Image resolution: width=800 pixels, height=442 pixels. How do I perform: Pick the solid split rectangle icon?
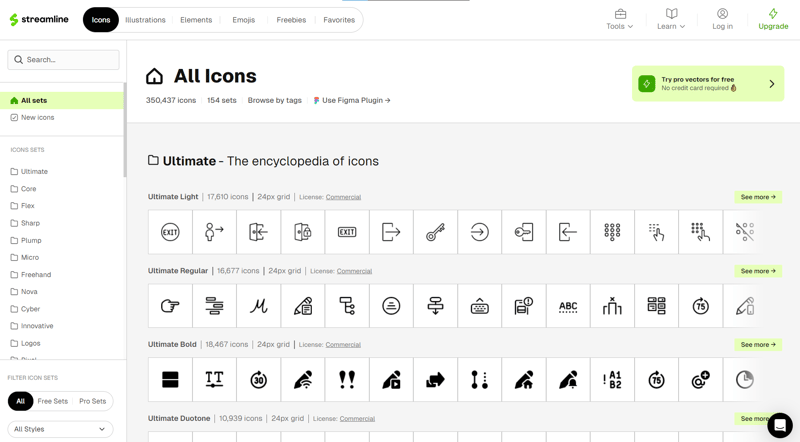170,380
